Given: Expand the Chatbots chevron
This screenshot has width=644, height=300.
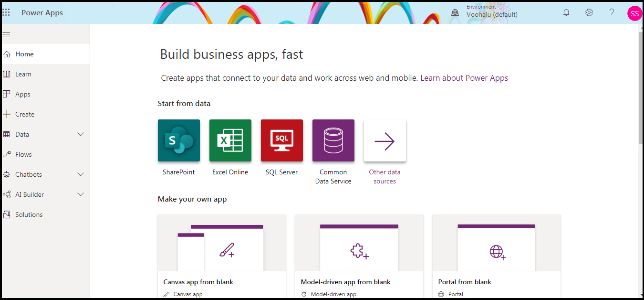Looking at the screenshot, I should pyautogui.click(x=81, y=174).
